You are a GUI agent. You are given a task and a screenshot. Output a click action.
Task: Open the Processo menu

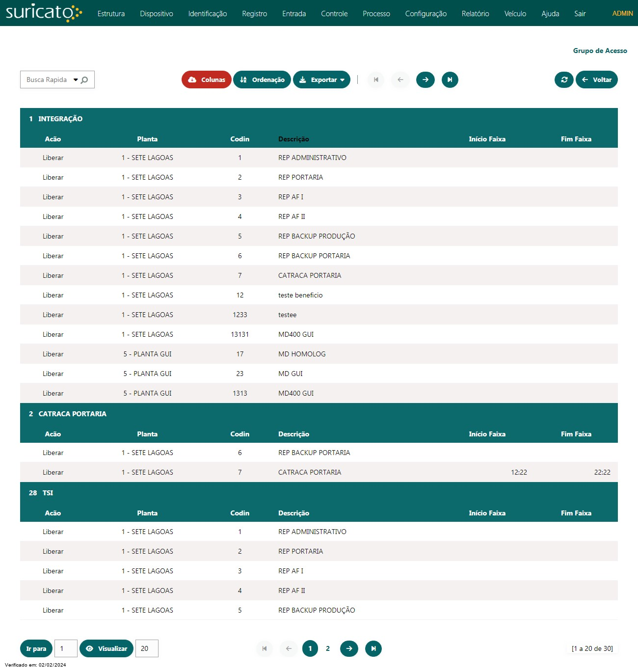click(376, 14)
